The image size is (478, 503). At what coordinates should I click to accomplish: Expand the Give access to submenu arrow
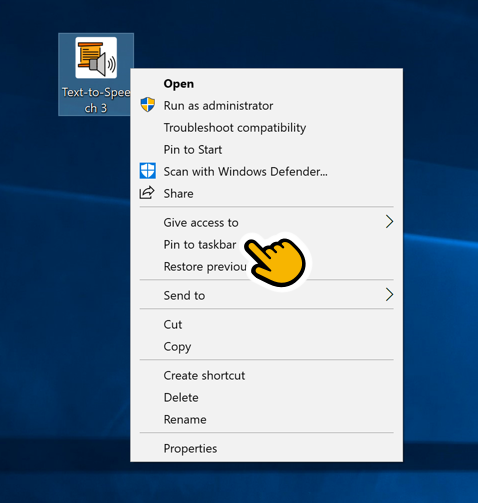[389, 222]
